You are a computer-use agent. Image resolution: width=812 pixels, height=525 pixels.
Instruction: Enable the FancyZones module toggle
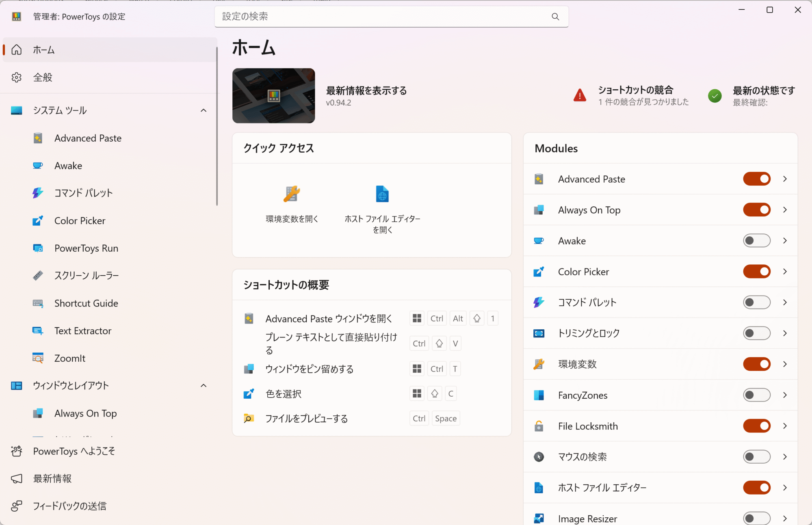coord(756,395)
